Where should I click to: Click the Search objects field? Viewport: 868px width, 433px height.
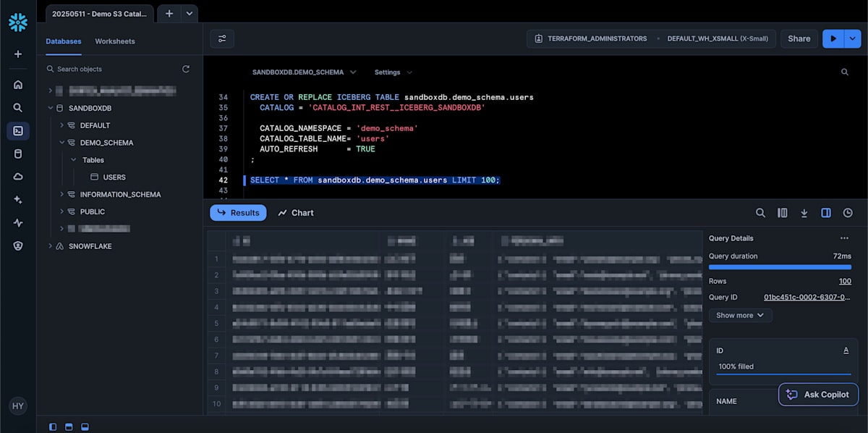pyautogui.click(x=112, y=69)
